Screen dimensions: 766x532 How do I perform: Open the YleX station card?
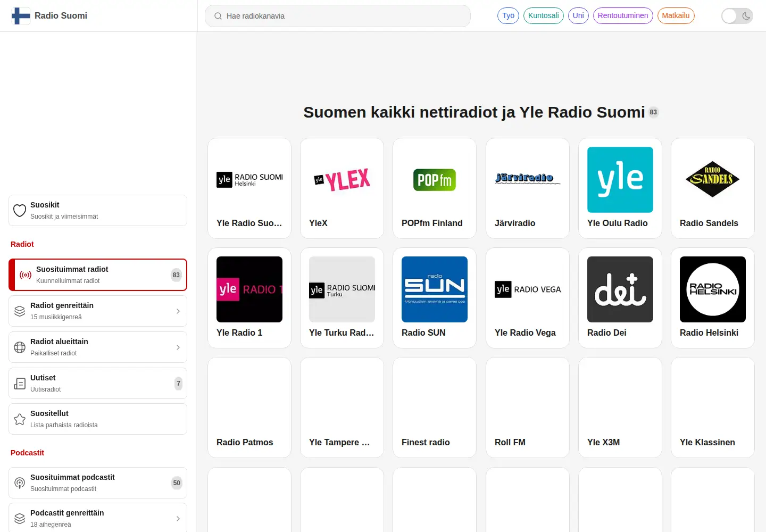(x=342, y=188)
